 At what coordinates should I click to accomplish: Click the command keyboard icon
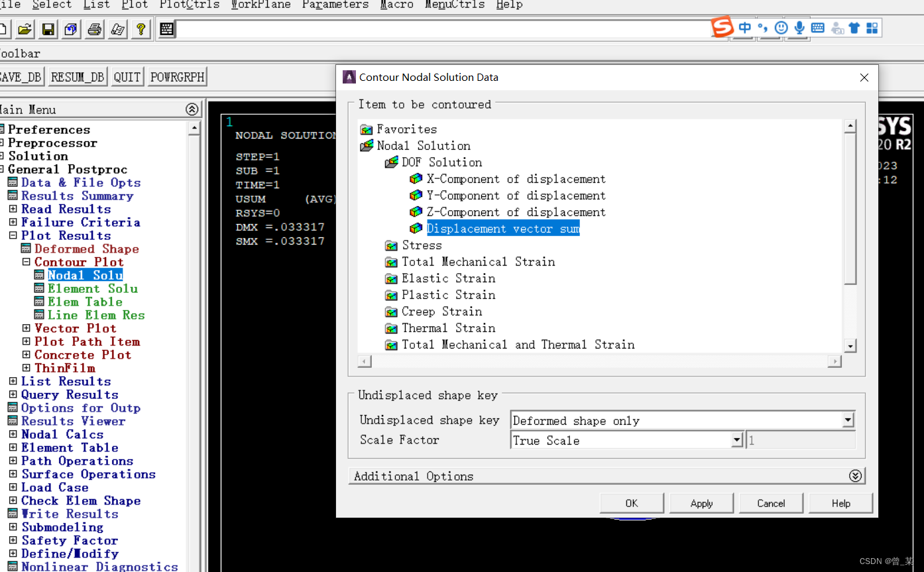[x=166, y=29]
